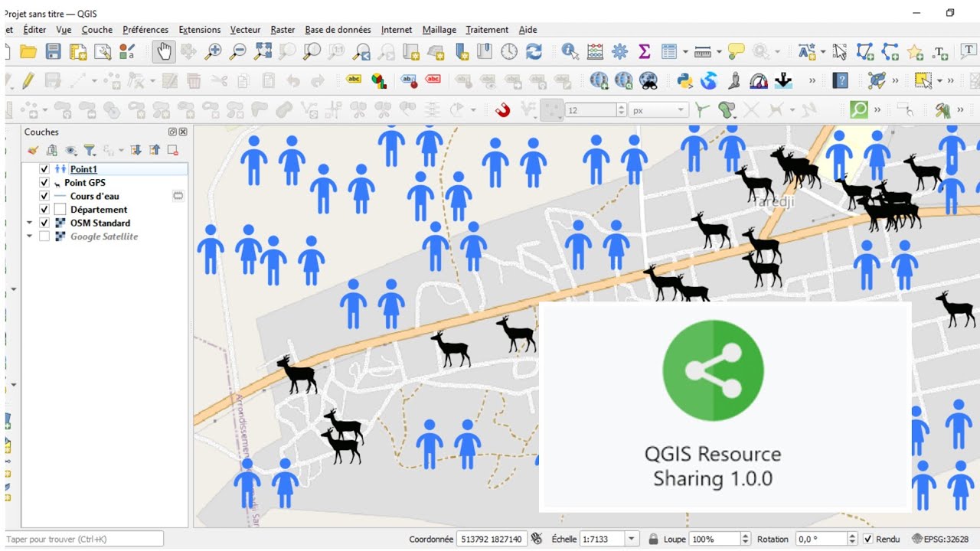The image size is (980, 551).
Task: Enable the Google Satellite layer
Action: click(44, 236)
